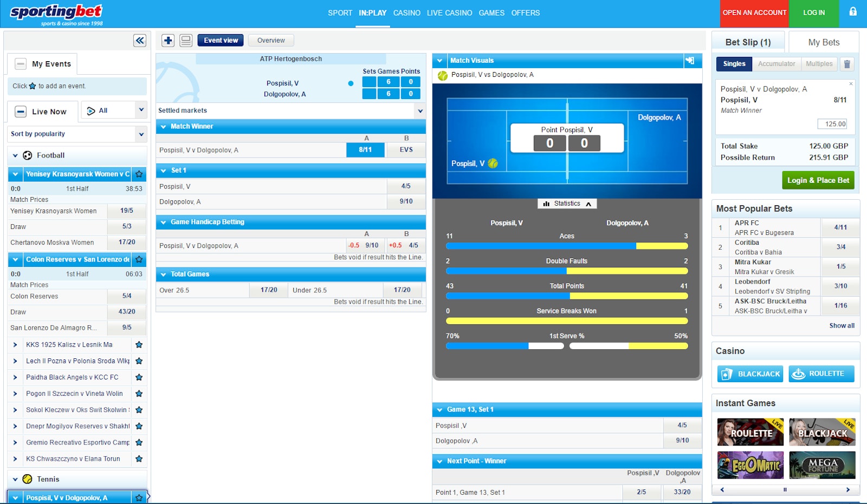Open the CASINO menu item

(406, 13)
